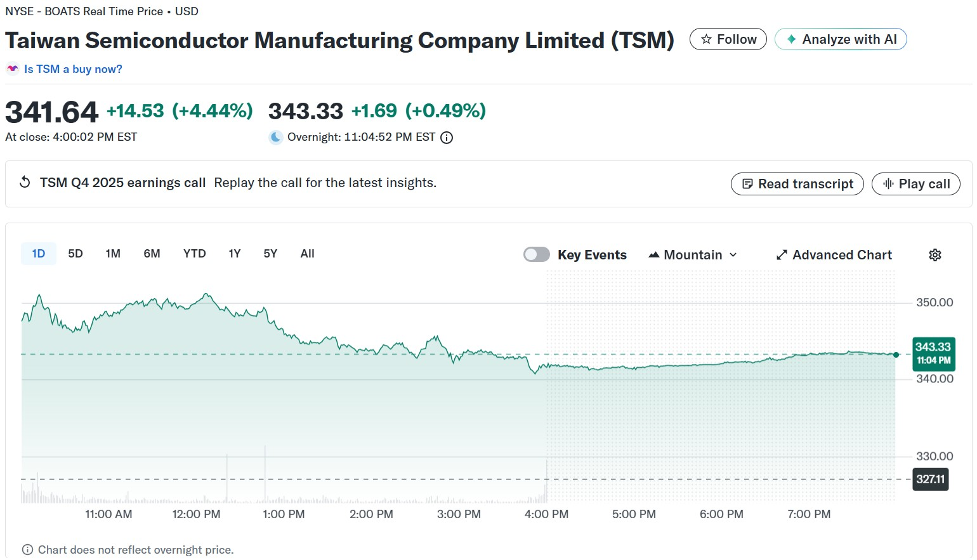Viewport: 977px width, 560px height.
Task: Click the overnight price info icon
Action: [x=447, y=138]
